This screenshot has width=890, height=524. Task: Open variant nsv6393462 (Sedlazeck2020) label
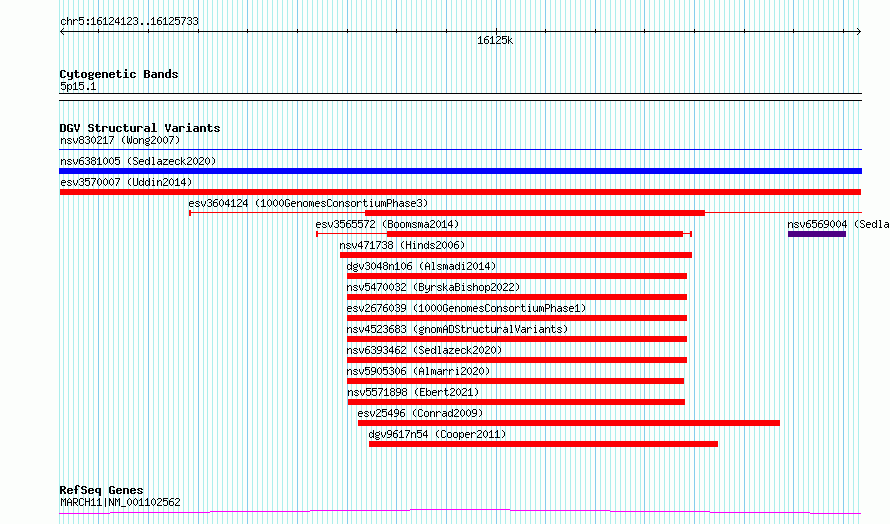424,350
